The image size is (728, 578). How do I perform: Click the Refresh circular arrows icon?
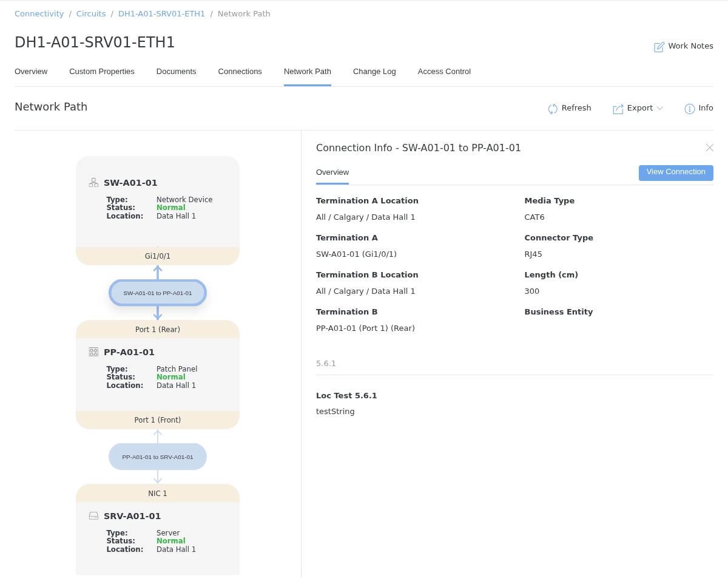pos(553,109)
